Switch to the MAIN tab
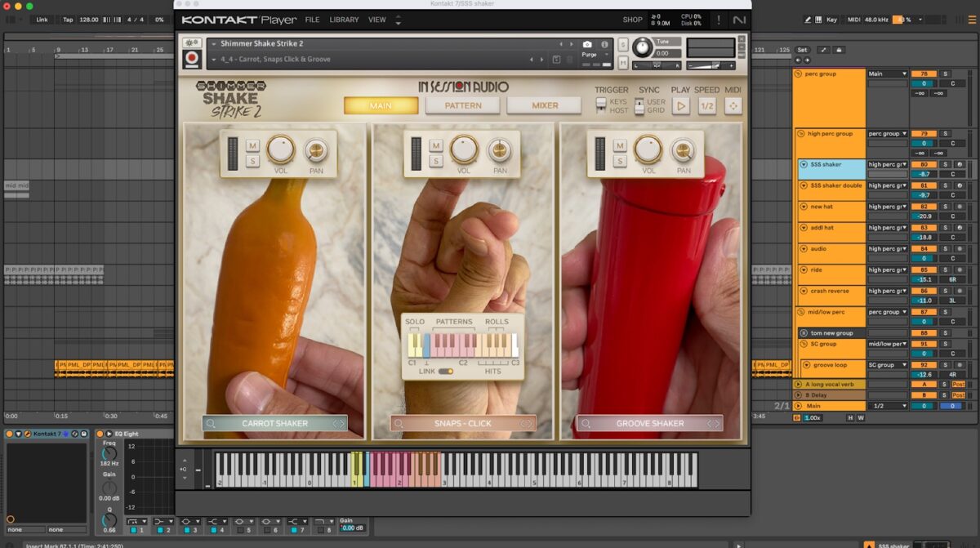Screen dimensions: 980x548 click(x=381, y=105)
